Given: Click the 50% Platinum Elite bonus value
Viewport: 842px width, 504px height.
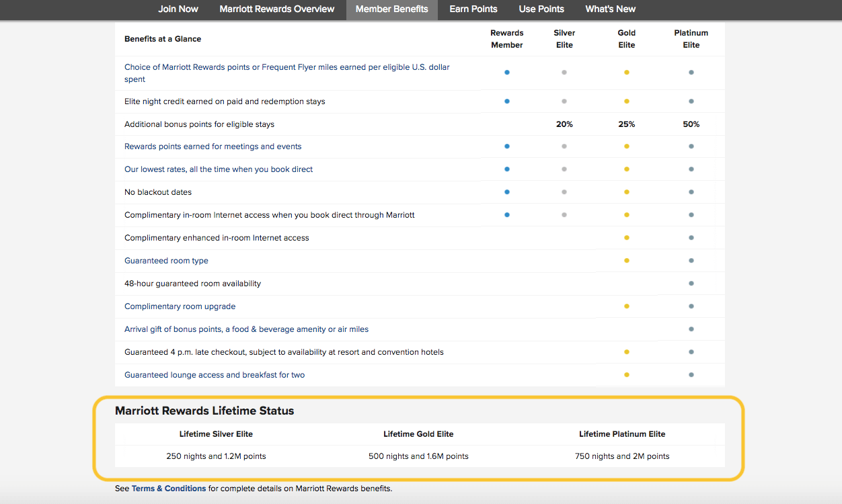Looking at the screenshot, I should (x=691, y=124).
